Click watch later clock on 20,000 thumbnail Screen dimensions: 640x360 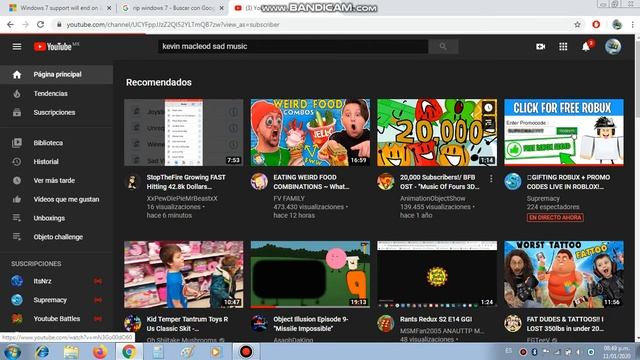488,108
